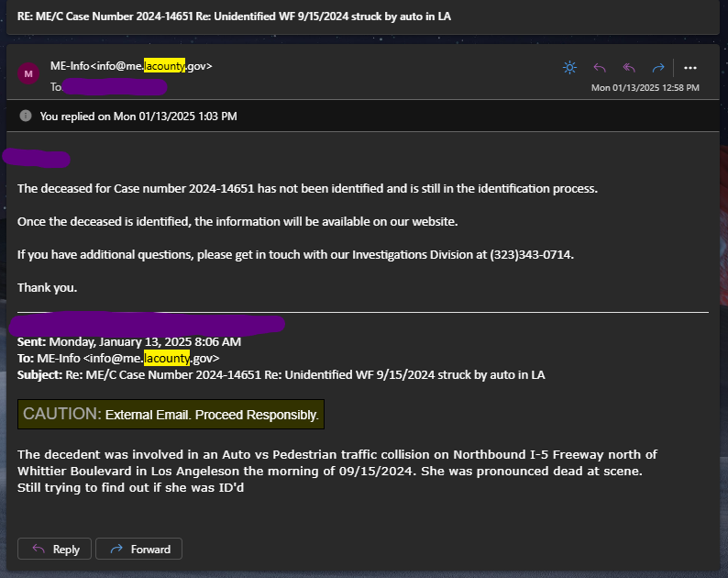Click the CAUTION External Email banner
Image resolution: width=728 pixels, height=578 pixels.
pyautogui.click(x=171, y=415)
